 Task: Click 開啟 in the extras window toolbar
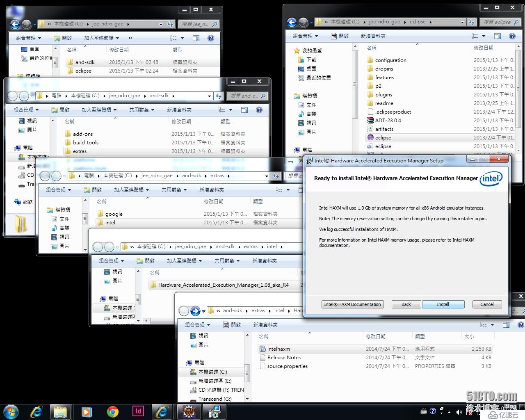pyautogui.click(x=93, y=190)
